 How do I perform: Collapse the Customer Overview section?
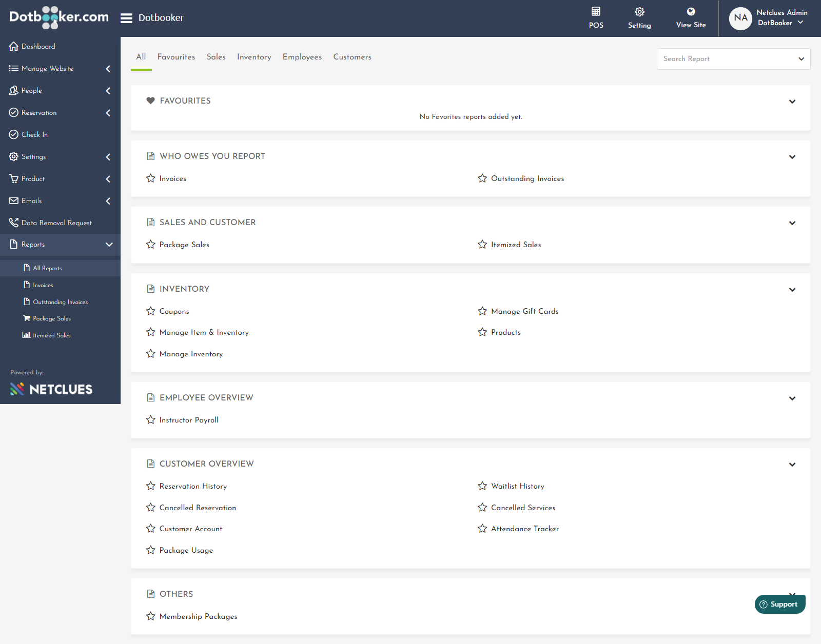[x=792, y=465]
